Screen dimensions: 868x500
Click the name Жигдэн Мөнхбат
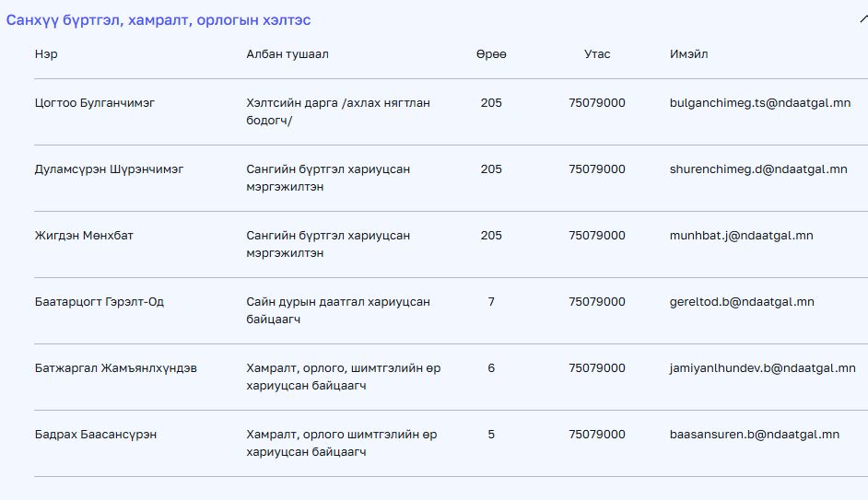pyautogui.click(x=84, y=236)
